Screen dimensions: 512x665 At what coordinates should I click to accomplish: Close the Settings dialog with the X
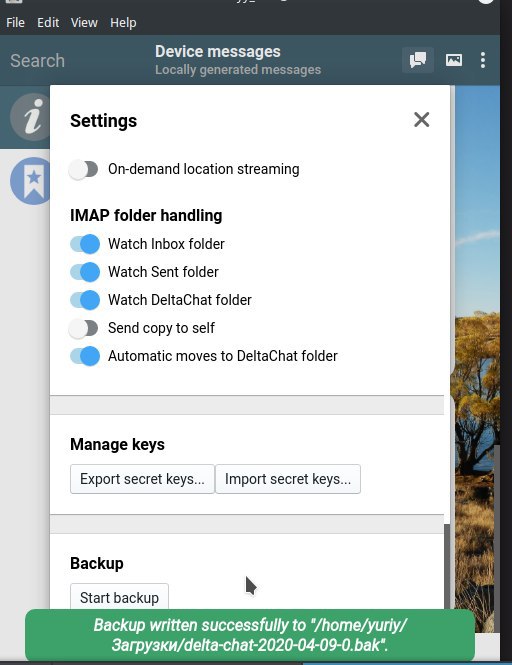pyautogui.click(x=421, y=120)
